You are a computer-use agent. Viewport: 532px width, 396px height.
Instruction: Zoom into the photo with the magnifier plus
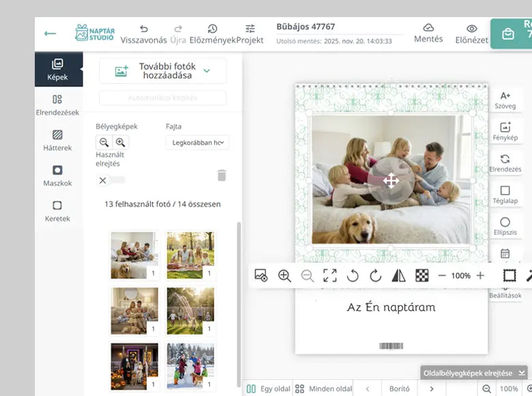[284, 276]
